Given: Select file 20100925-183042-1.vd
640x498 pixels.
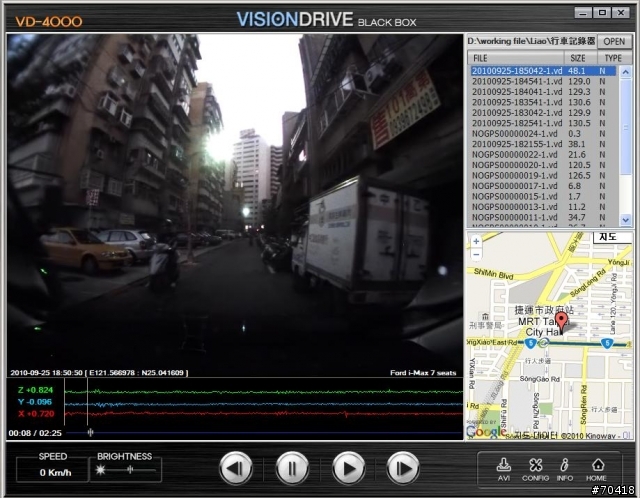Looking at the screenshot, I should tap(543, 113).
